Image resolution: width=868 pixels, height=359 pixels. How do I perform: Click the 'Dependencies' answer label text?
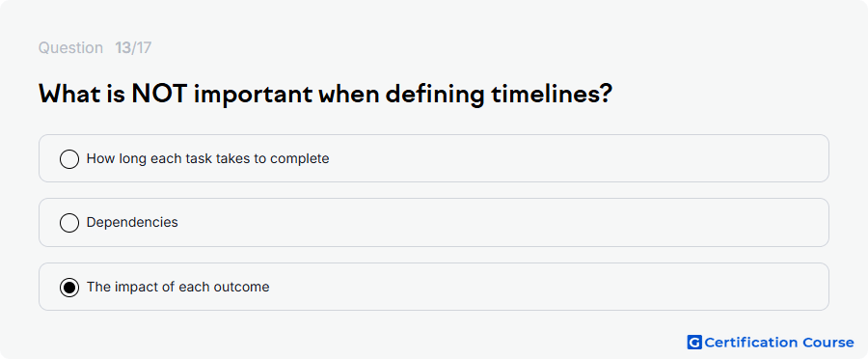tap(132, 223)
